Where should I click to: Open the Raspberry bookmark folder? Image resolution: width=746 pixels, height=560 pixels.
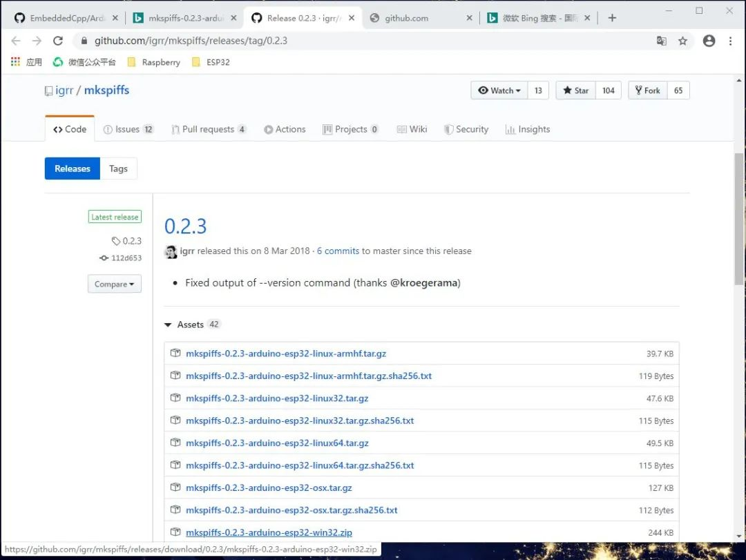[154, 62]
